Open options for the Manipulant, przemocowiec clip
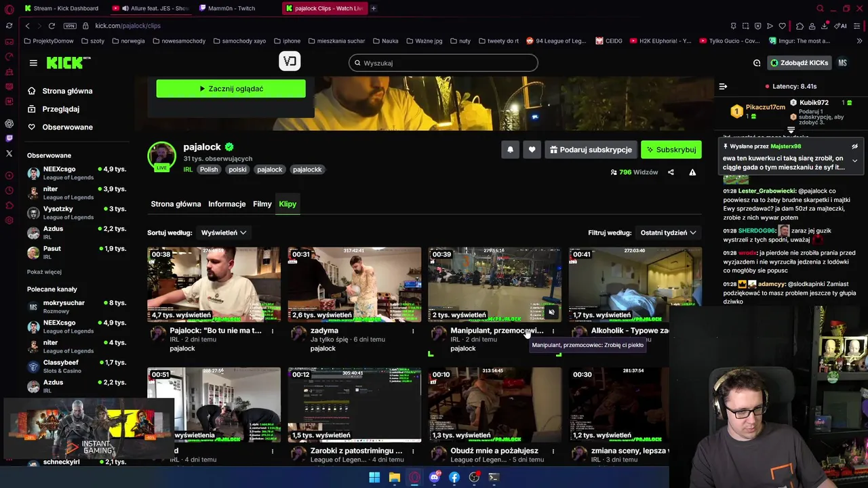The height and width of the screenshot is (488, 868). click(x=553, y=331)
